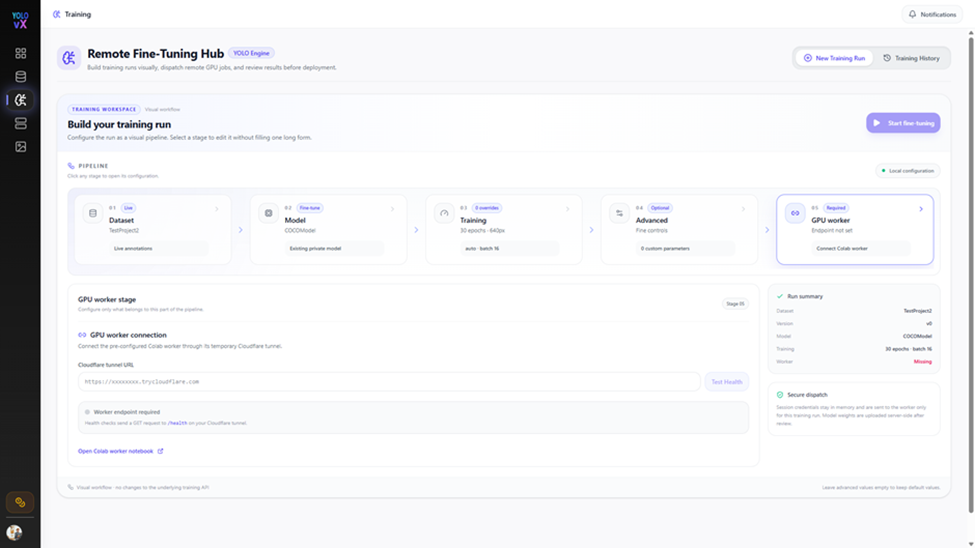The image size is (975, 548).
Task: Click the Worker endpoint required notice
Action: pos(414,417)
